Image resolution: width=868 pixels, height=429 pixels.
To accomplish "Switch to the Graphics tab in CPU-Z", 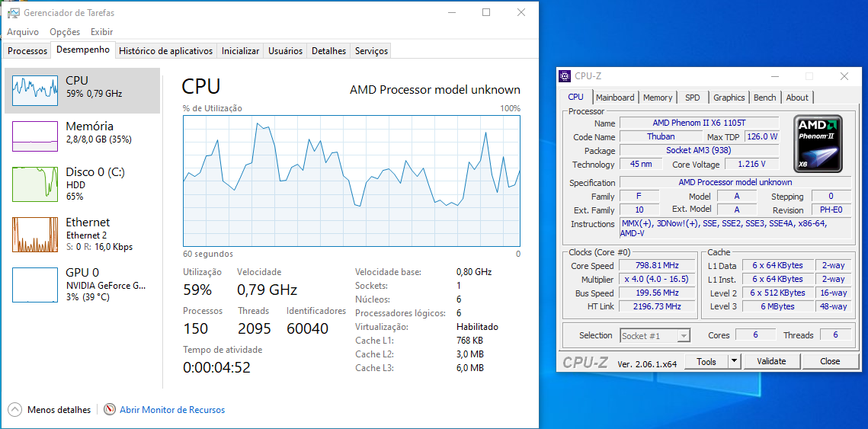I will point(729,98).
